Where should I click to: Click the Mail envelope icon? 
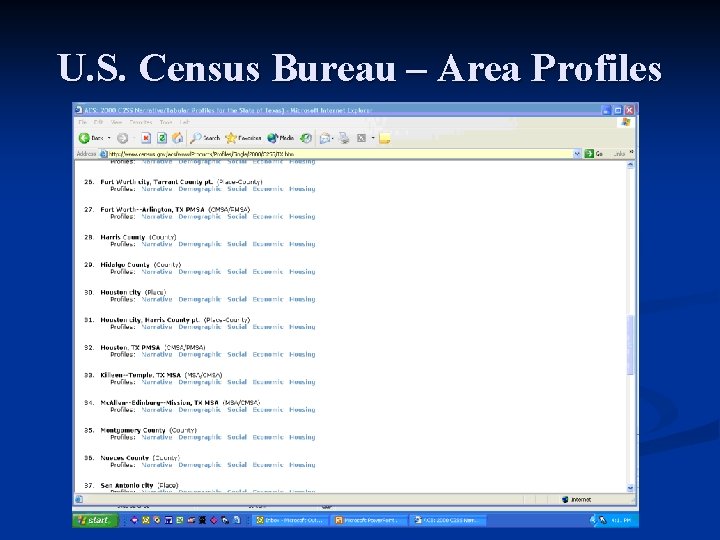[325, 138]
